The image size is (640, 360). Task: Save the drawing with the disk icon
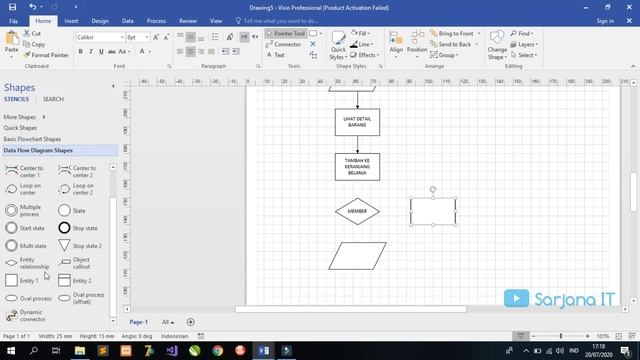pyautogui.click(x=12, y=7)
